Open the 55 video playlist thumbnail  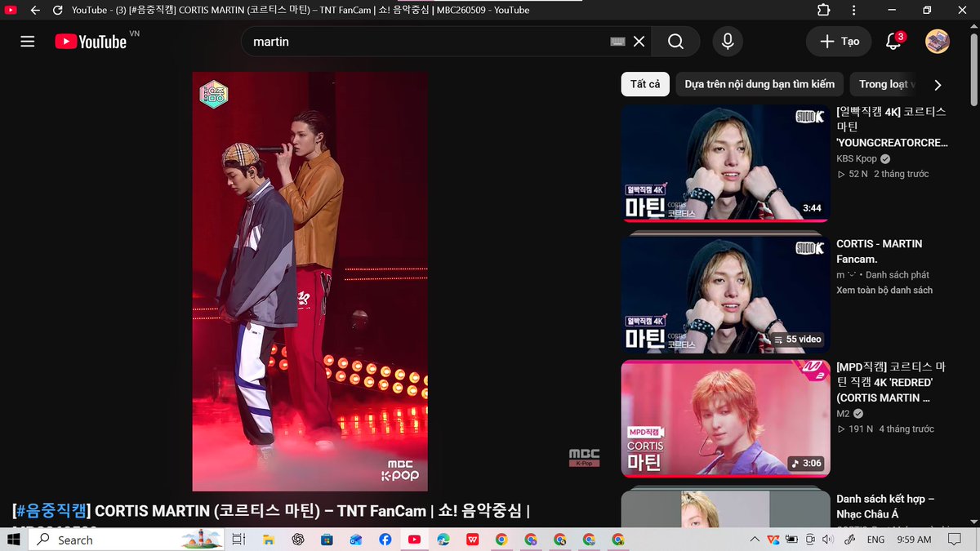(x=725, y=295)
